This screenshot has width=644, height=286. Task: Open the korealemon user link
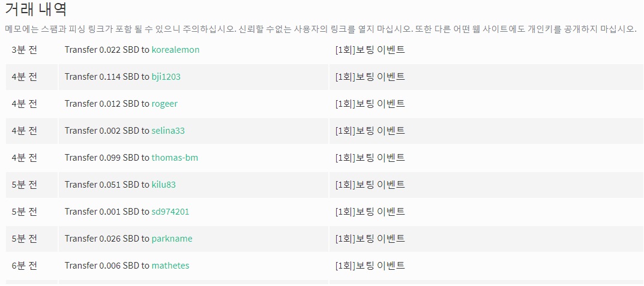tap(175, 50)
